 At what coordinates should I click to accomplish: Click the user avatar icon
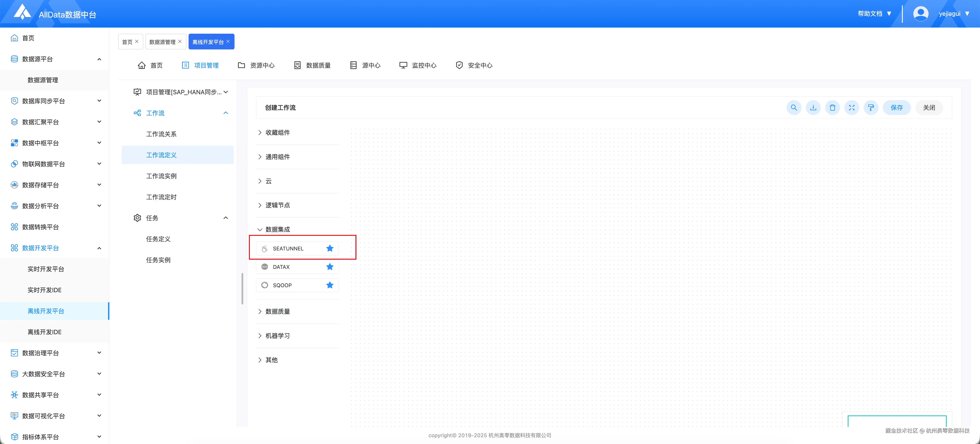[x=920, y=14]
